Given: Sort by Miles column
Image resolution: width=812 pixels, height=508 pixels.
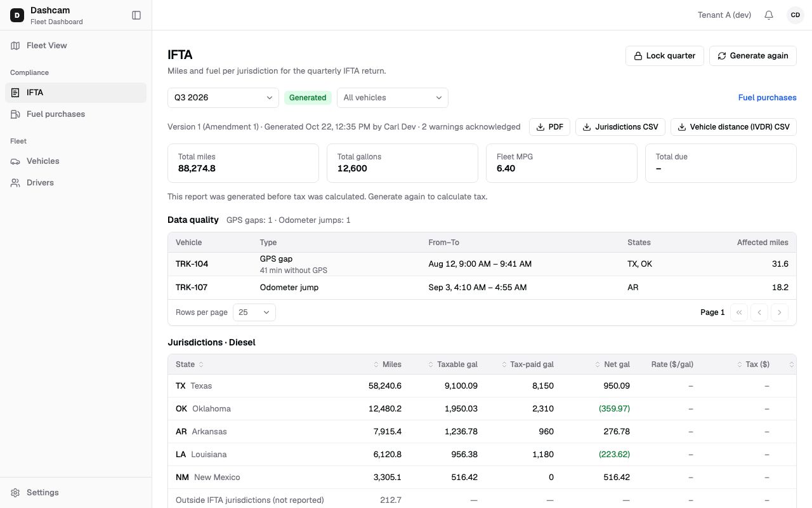Looking at the screenshot, I should [x=388, y=364].
